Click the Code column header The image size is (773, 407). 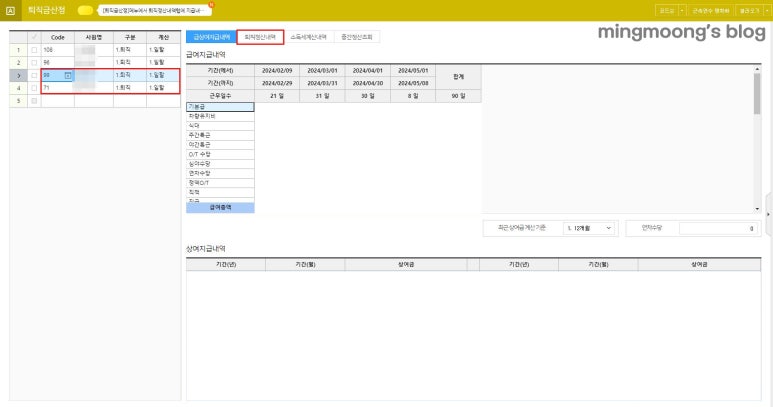tap(58, 37)
